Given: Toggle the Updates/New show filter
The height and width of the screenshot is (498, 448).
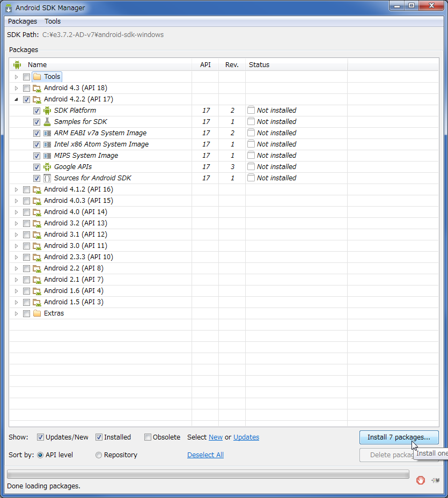Looking at the screenshot, I should (40, 437).
